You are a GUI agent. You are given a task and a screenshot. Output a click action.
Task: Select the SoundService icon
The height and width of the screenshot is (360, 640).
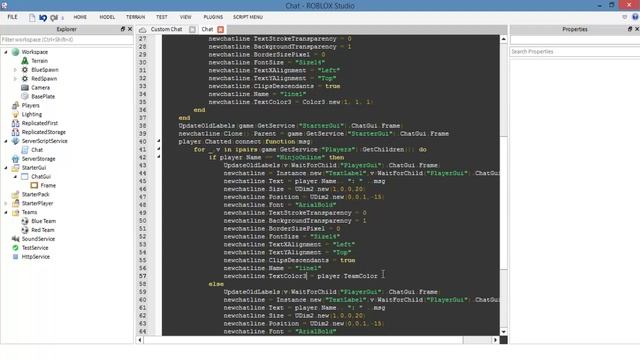point(16,239)
